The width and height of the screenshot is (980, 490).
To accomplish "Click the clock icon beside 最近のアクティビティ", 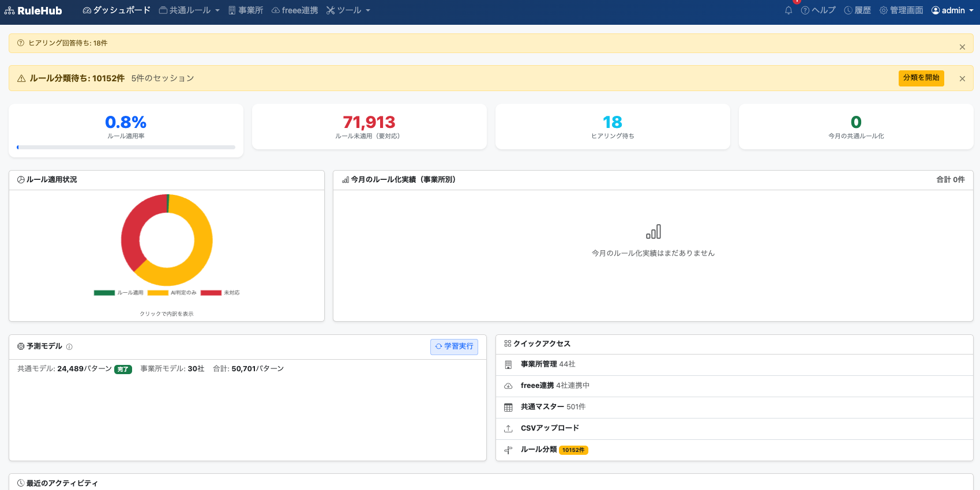I will pos(21,483).
